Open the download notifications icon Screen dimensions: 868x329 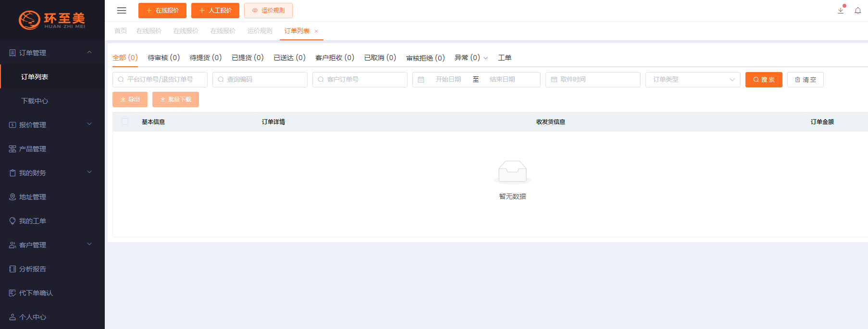tap(841, 11)
